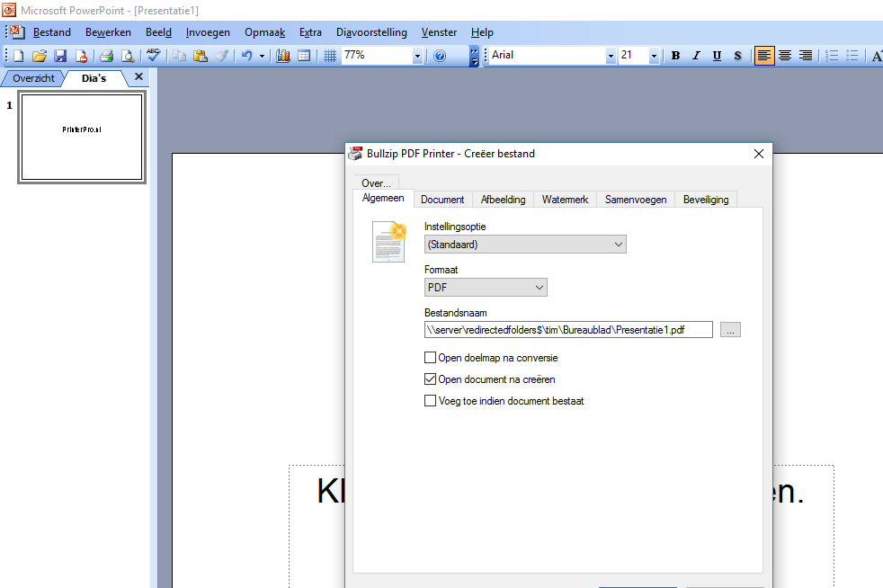Increase font size with the large A icon
The image size is (883, 588).
pos(877,55)
